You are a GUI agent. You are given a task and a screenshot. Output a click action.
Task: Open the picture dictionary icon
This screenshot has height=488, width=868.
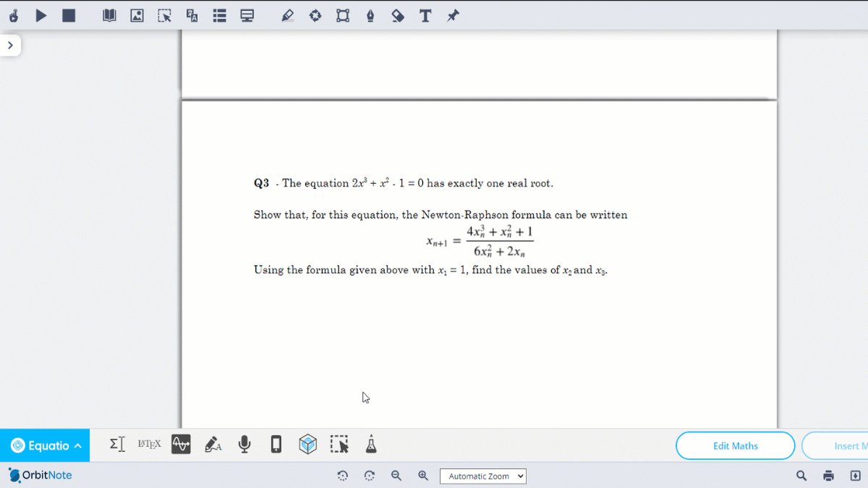point(137,15)
